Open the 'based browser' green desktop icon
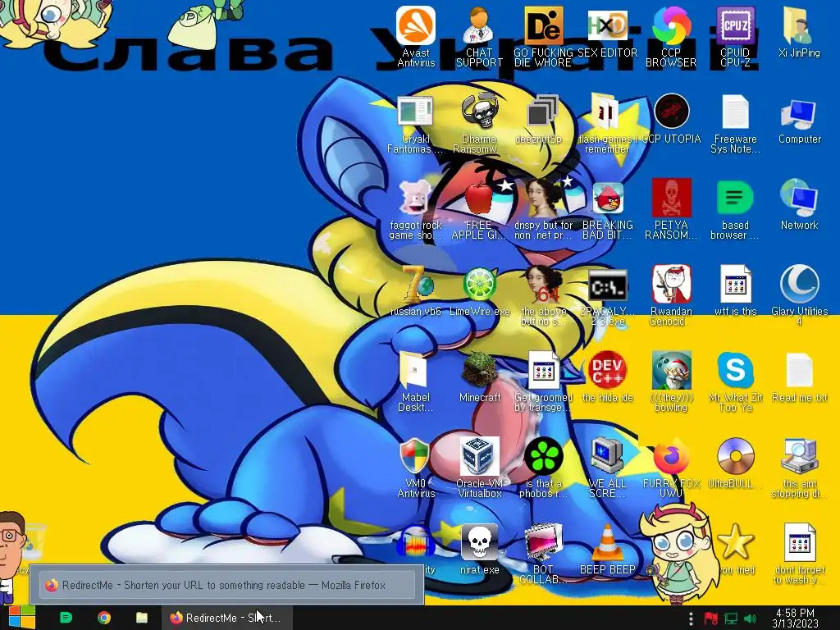840x630 pixels. pyautogui.click(x=735, y=199)
